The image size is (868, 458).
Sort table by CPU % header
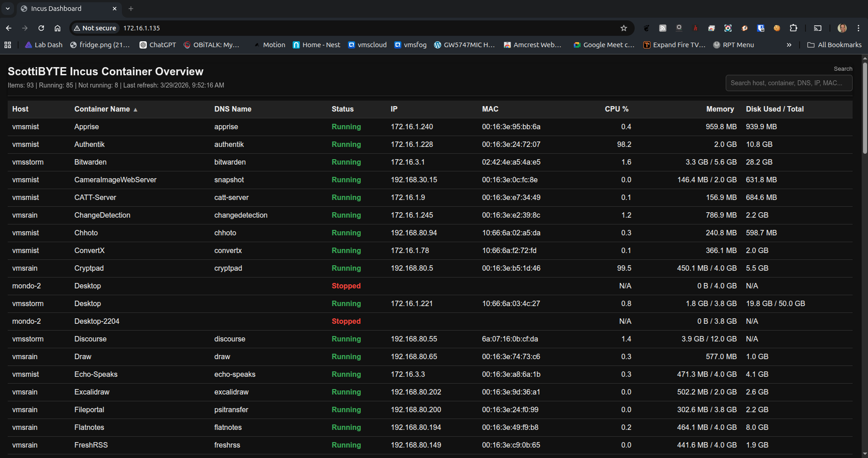point(616,109)
